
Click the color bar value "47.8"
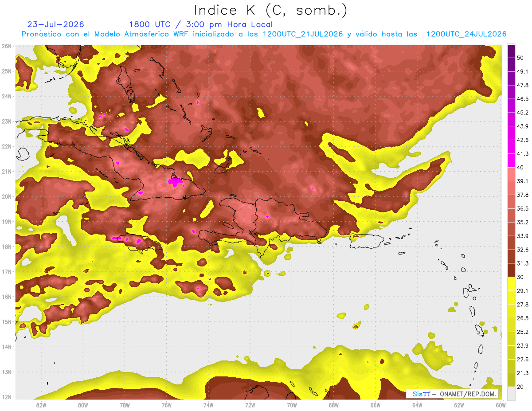point(523,85)
